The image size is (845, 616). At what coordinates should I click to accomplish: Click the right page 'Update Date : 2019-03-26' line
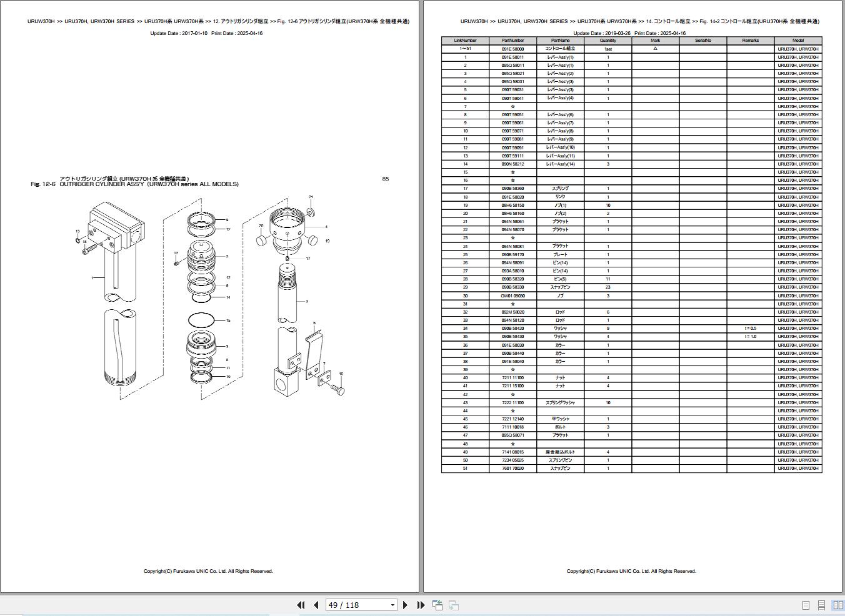[x=629, y=33]
